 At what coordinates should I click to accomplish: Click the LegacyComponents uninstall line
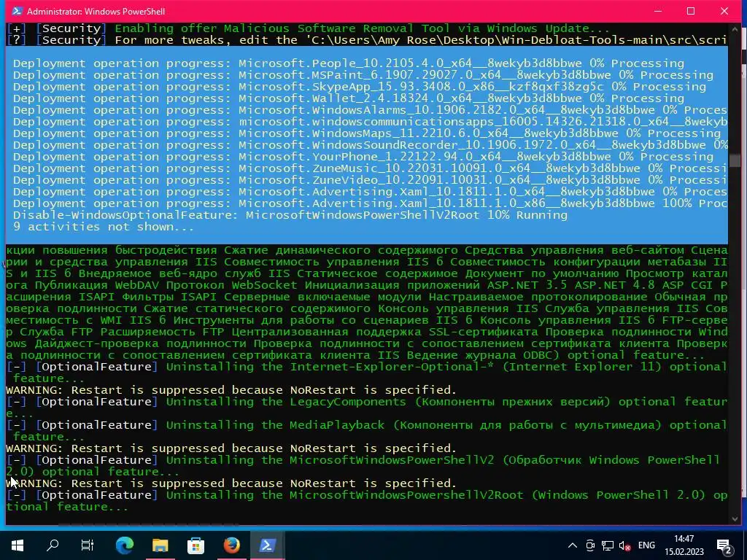(x=367, y=408)
